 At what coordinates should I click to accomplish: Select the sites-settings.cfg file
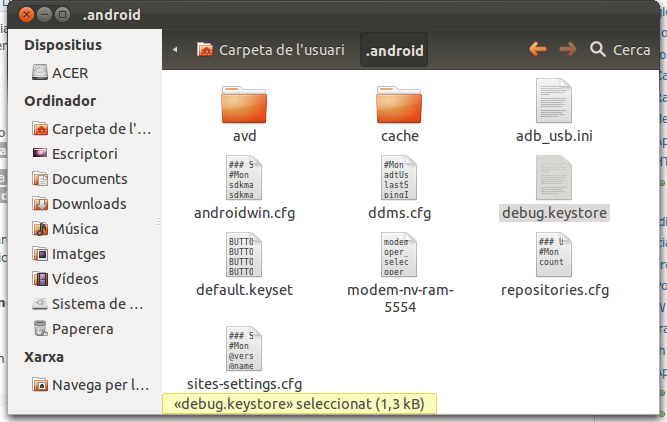pyautogui.click(x=244, y=350)
